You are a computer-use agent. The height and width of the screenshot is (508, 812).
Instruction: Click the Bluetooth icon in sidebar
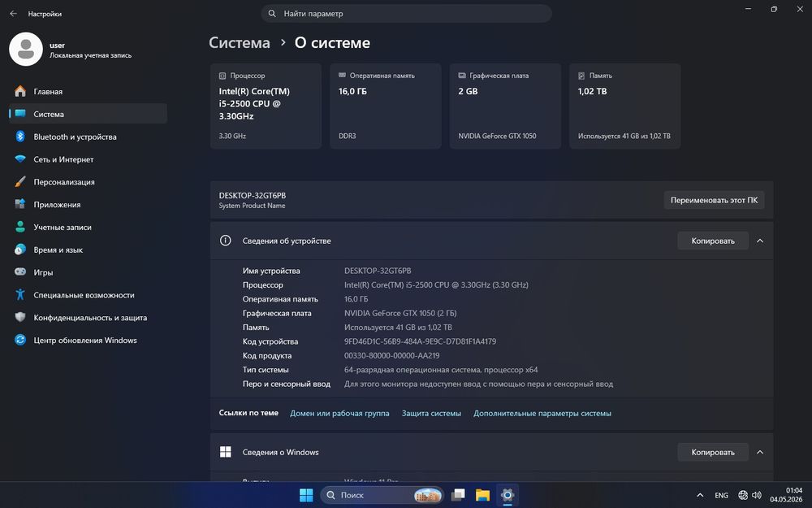click(x=20, y=137)
